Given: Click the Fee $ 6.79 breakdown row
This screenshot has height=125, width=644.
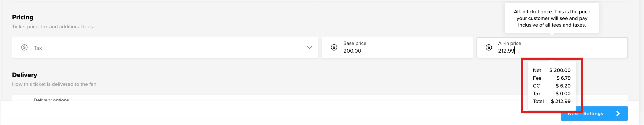Looking at the screenshot, I should click(x=551, y=78).
